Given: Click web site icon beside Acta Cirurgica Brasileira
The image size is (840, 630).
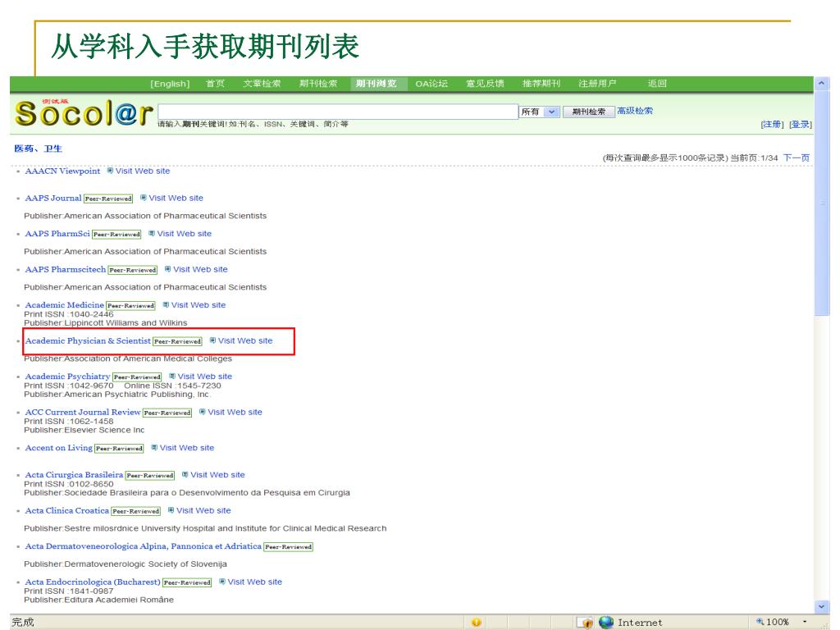Looking at the screenshot, I should (185, 475).
